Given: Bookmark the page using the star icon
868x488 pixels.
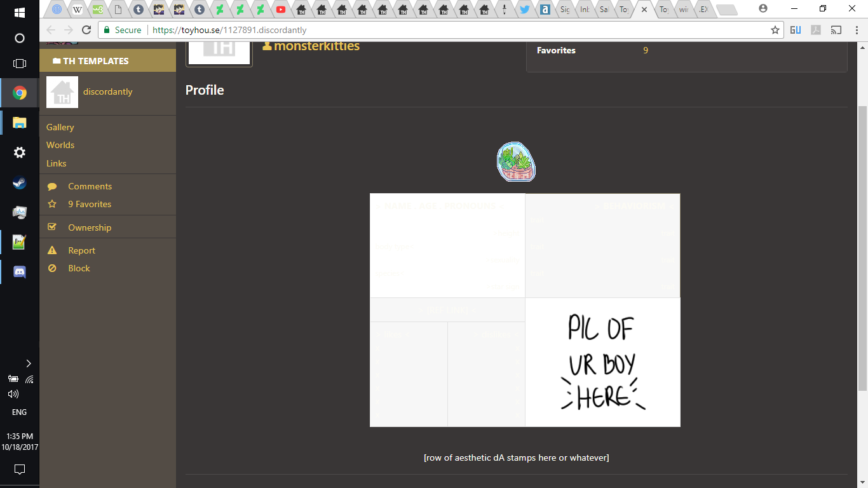Looking at the screenshot, I should click(775, 29).
